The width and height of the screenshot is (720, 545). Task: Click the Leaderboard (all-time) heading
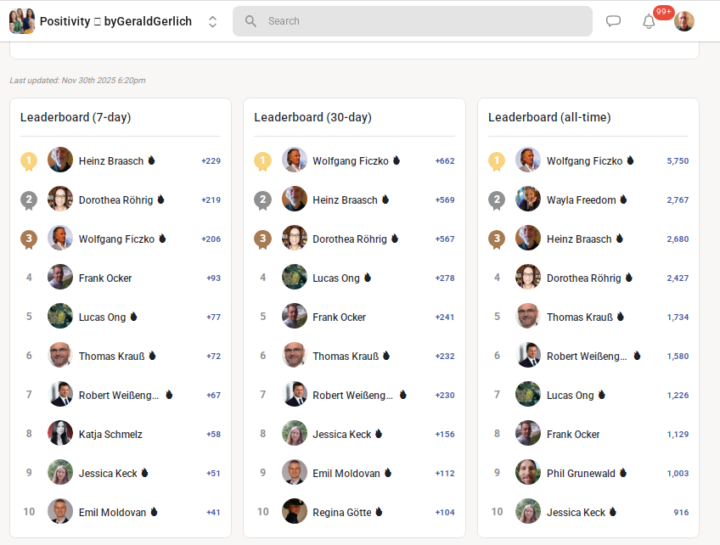pyautogui.click(x=549, y=118)
